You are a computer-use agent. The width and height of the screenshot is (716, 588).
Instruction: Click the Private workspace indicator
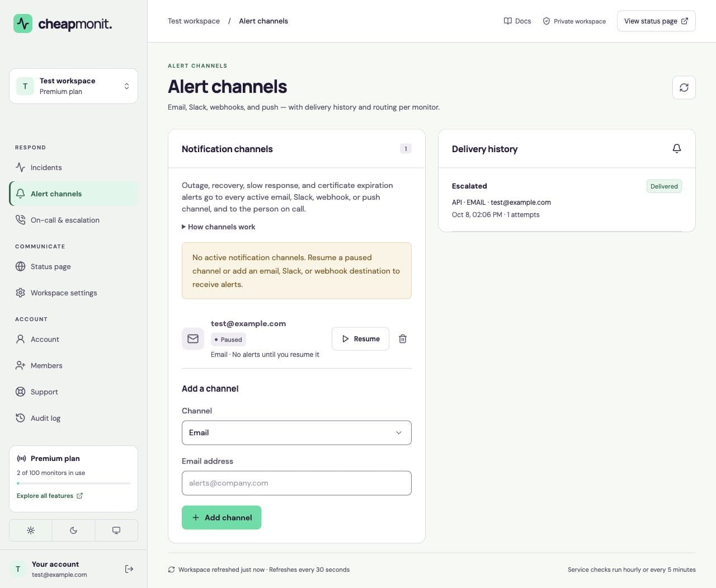click(574, 21)
